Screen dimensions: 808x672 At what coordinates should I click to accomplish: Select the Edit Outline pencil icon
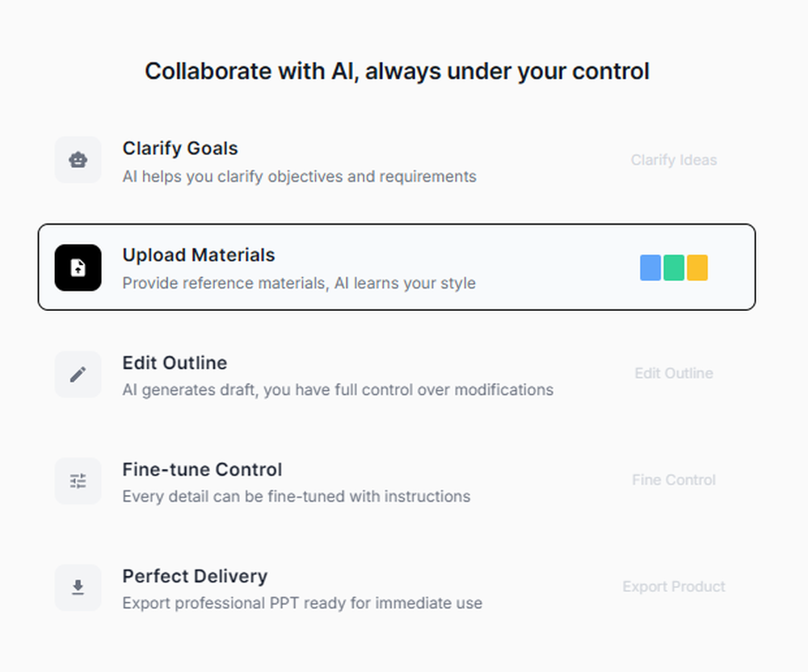click(x=78, y=374)
